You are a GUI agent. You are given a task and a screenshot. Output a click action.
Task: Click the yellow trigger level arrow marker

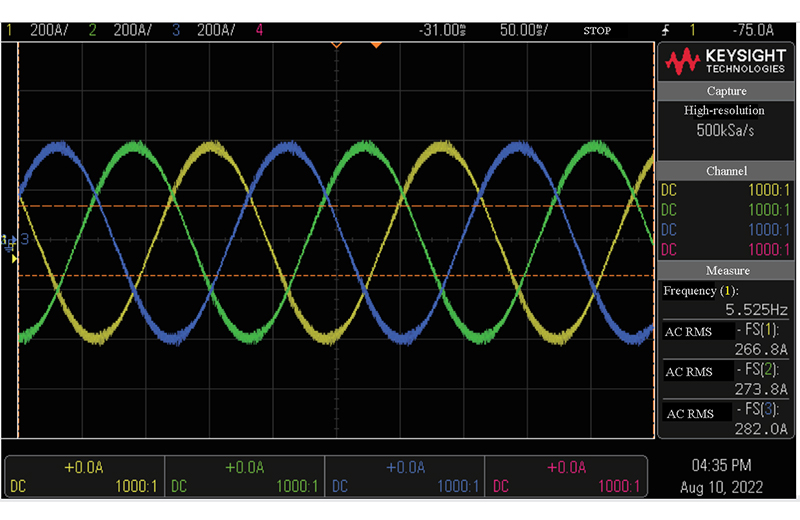click(14, 259)
